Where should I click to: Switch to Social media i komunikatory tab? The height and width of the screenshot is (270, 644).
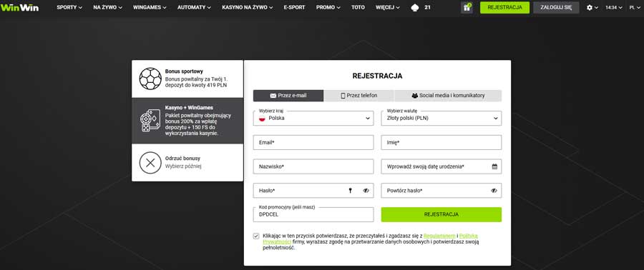448,96
